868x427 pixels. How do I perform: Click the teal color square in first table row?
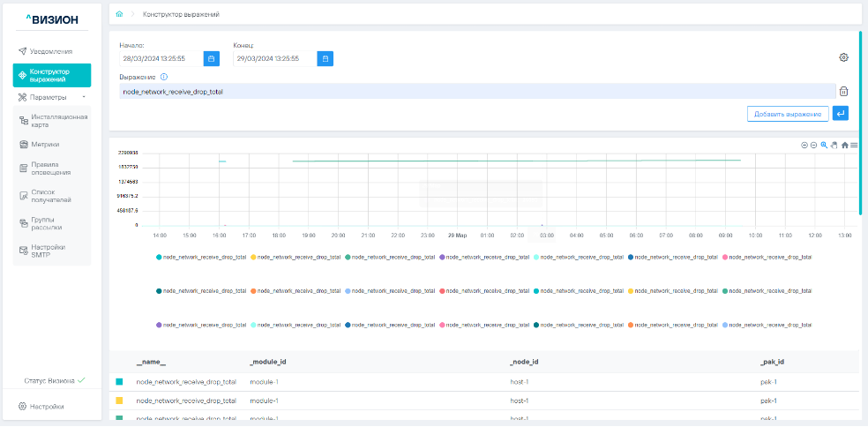119,382
